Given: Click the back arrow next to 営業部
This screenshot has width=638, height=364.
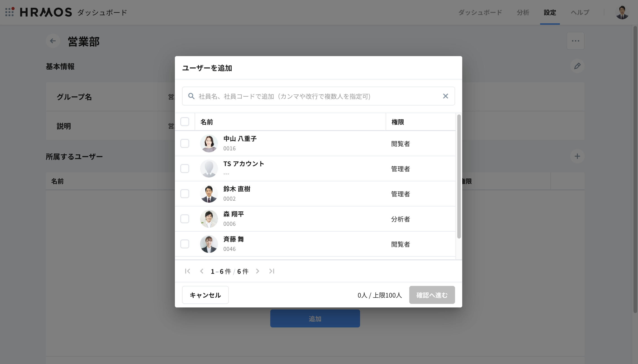Looking at the screenshot, I should [x=53, y=41].
